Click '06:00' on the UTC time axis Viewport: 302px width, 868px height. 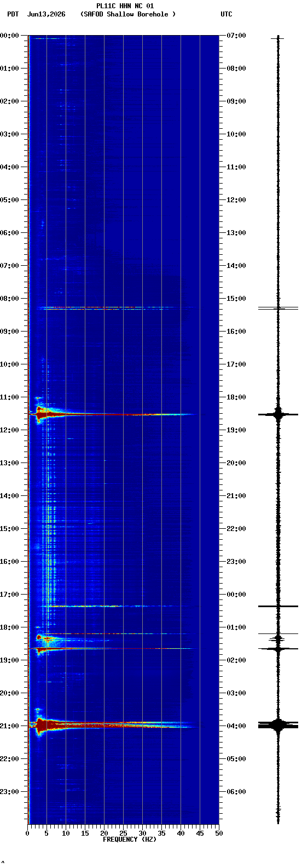point(236,791)
